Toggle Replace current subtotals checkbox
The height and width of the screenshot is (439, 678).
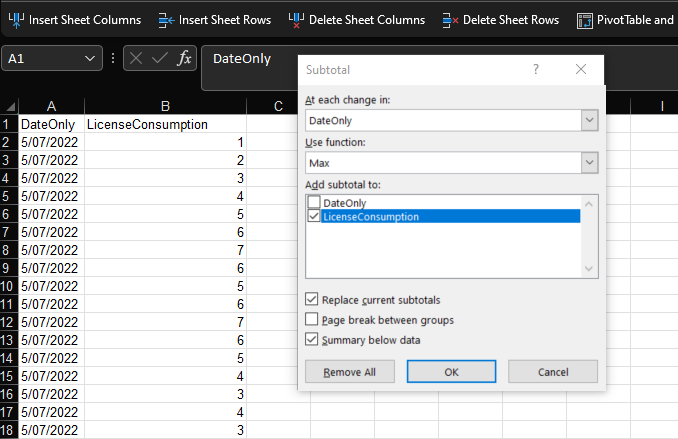pyautogui.click(x=311, y=299)
